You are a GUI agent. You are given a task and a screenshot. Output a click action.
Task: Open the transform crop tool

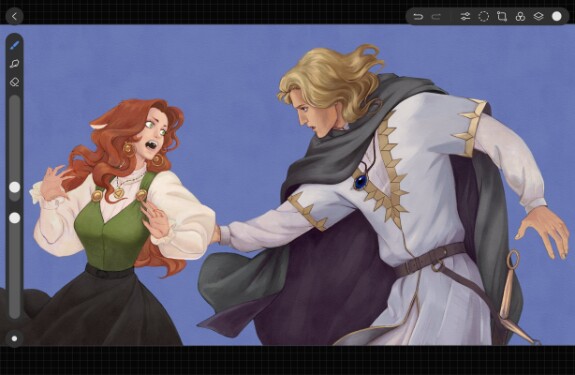click(502, 16)
